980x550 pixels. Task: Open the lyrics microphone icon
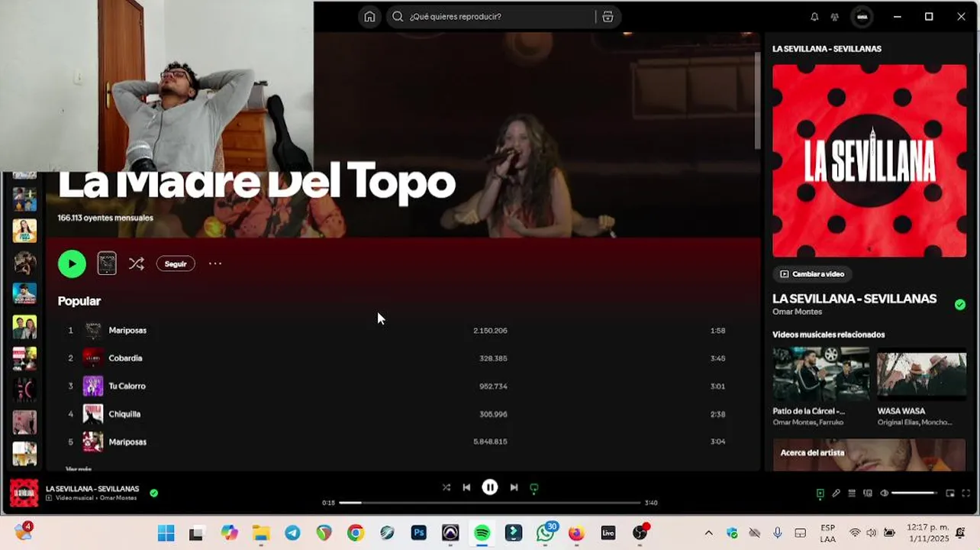(837, 493)
